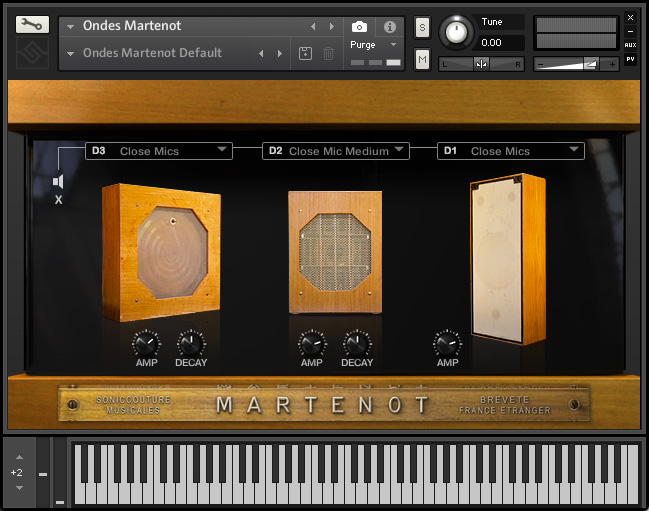This screenshot has height=511, width=649.
Task: Click the lit purge status indicator
Action: (393, 62)
